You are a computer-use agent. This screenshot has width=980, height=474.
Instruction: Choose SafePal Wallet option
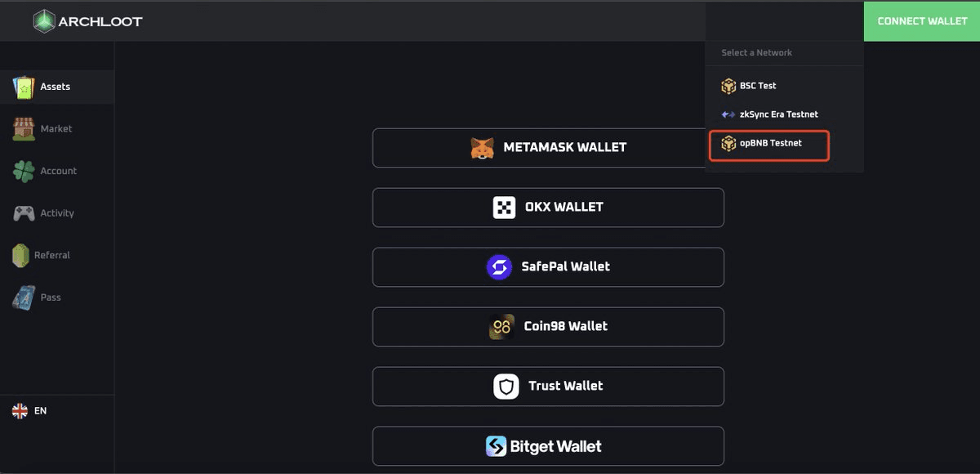pyautogui.click(x=548, y=266)
